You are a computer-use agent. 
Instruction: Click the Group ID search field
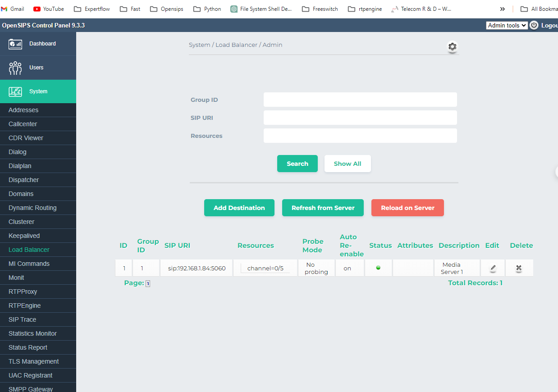pos(360,100)
